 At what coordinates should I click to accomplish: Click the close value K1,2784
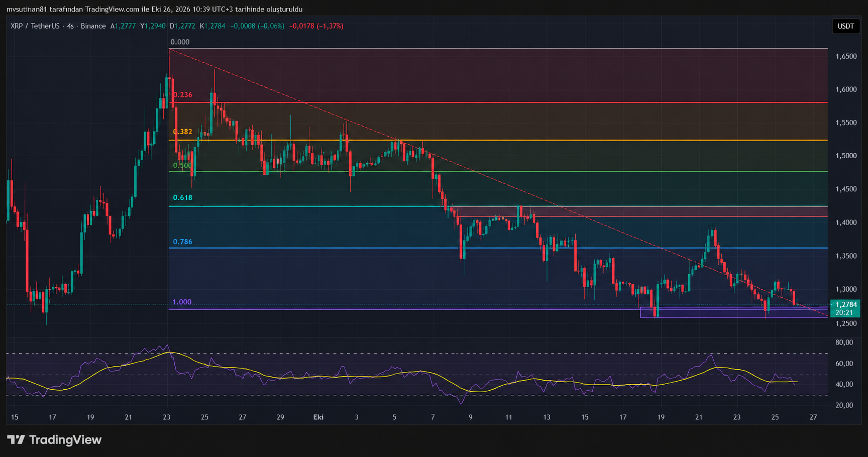[212, 26]
